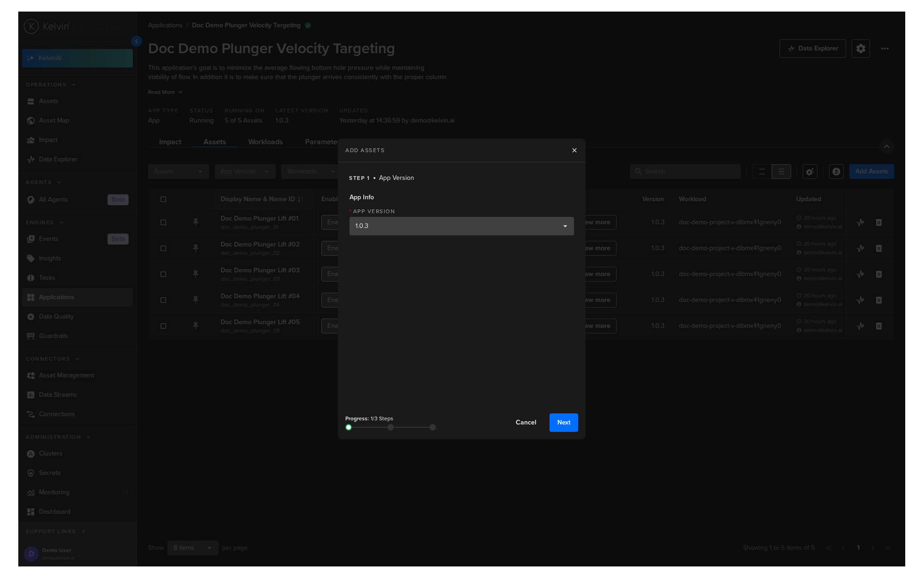Click the third progress step dot
Viewport: 924px width, 578px height.
pyautogui.click(x=432, y=427)
